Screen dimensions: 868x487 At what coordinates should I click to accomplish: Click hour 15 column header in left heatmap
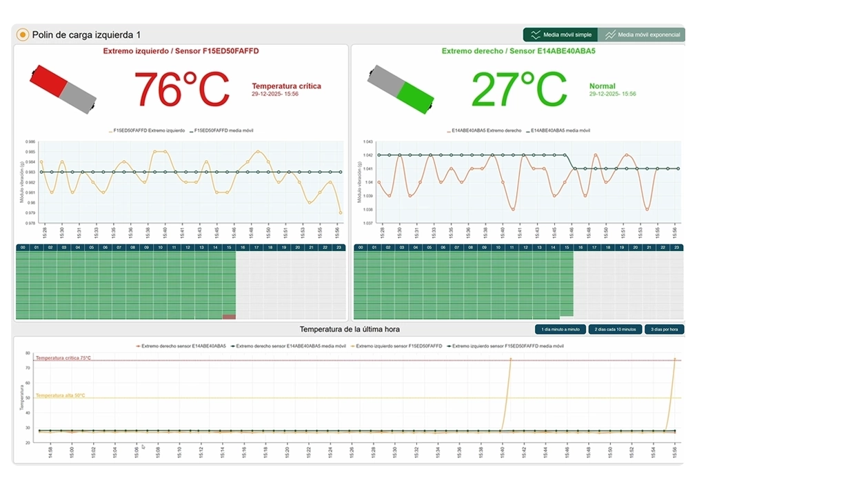229,247
